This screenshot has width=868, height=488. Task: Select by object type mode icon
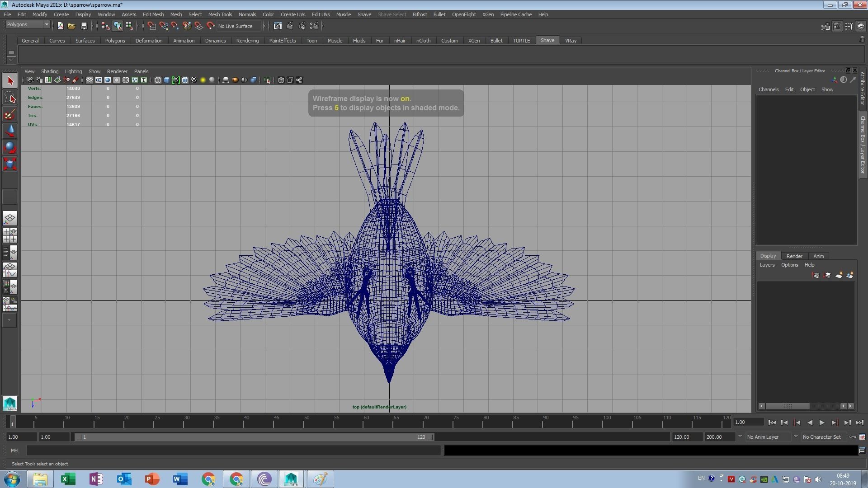click(118, 26)
